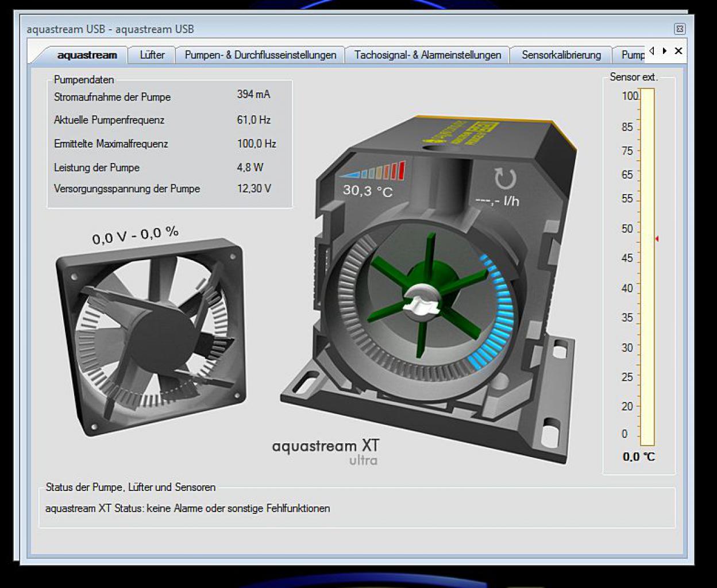Screen dimensions: 717x588
Task: Select the Sensorkalibrierung tab
Action: 561,55
